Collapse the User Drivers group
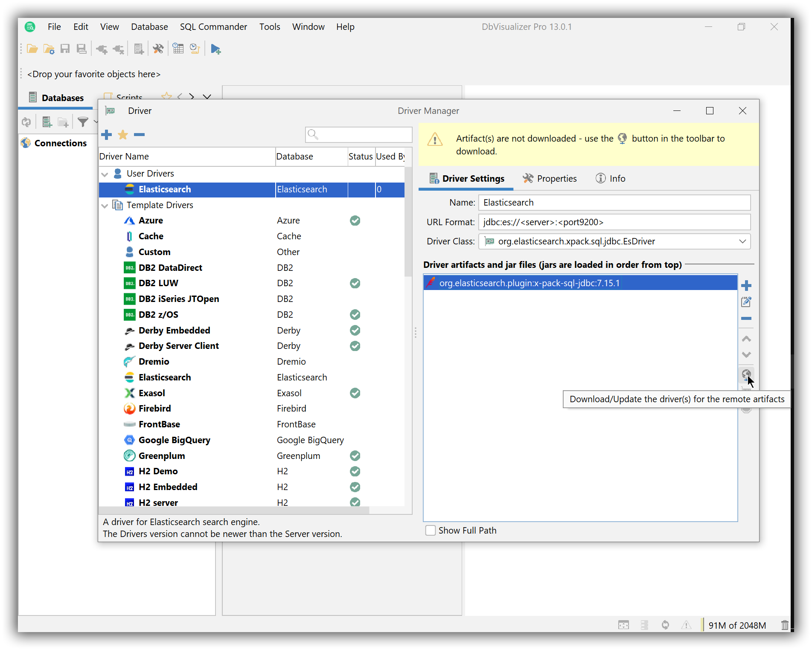Viewport: 812px width, 650px height. [x=105, y=174]
